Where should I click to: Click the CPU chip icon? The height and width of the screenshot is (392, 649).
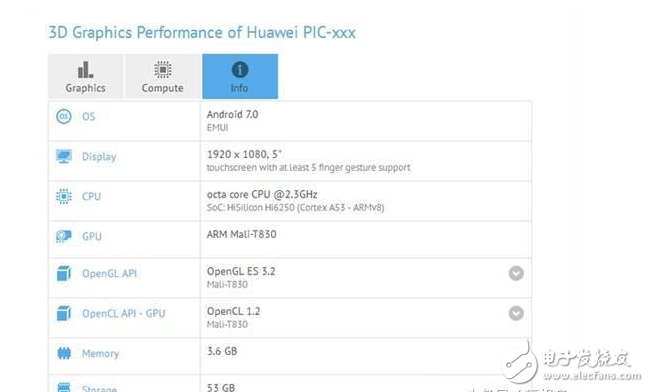[64, 196]
